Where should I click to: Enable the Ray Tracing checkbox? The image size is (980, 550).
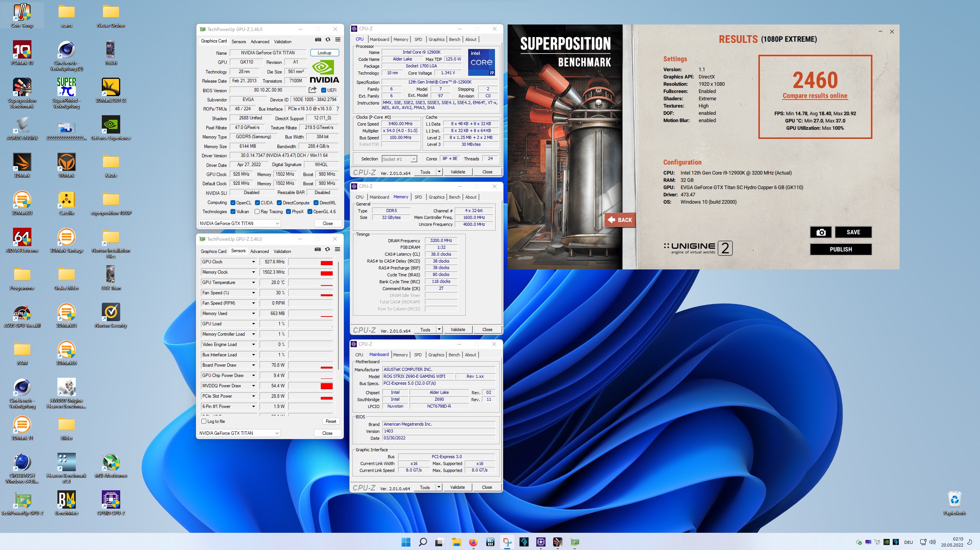pyautogui.click(x=257, y=212)
